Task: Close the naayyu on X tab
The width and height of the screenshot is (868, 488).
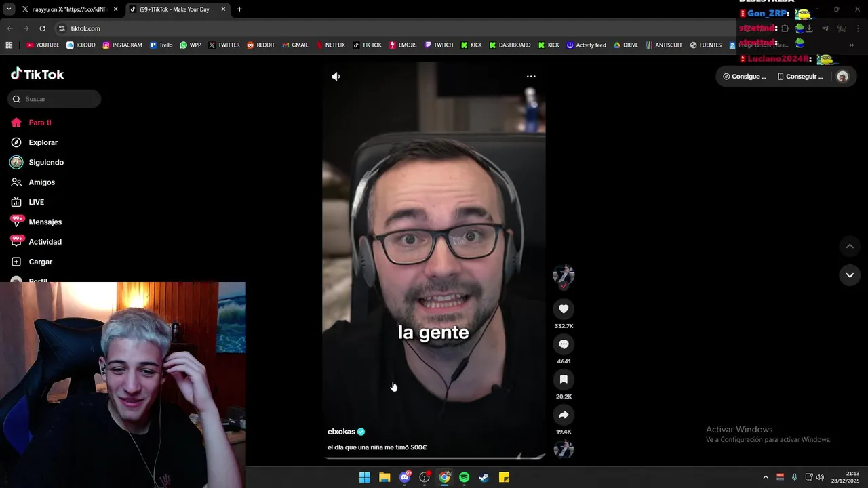Action: tap(115, 9)
